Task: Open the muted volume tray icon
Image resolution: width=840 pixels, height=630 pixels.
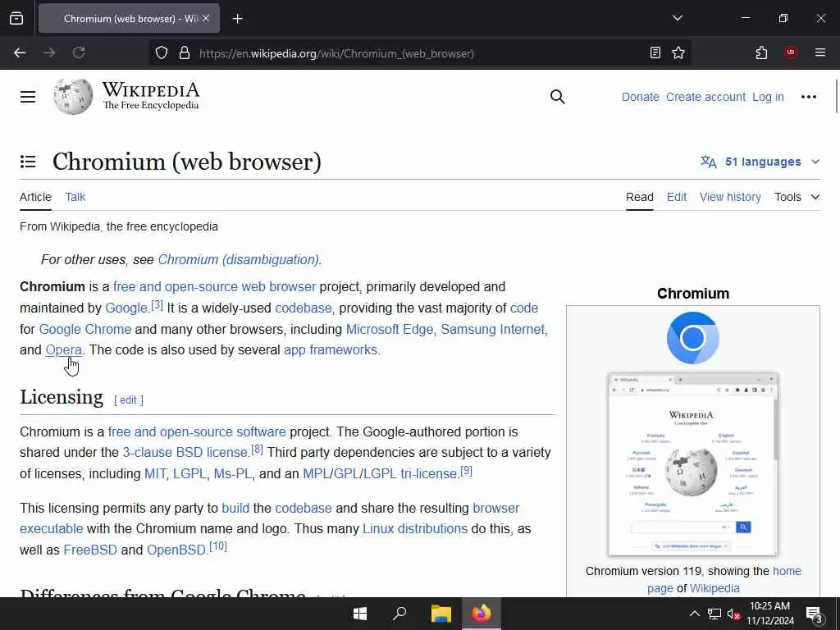Action: click(x=733, y=614)
